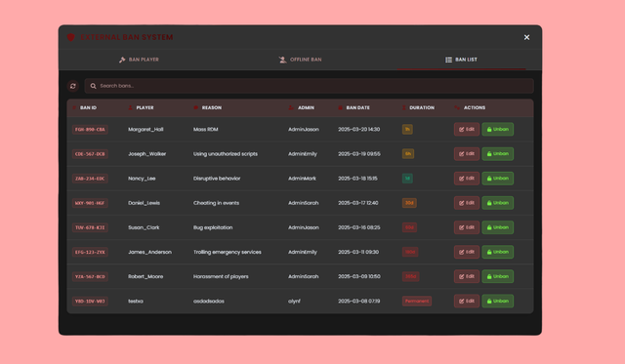
Task: Select player name Susan_Clark
Action: point(144,227)
